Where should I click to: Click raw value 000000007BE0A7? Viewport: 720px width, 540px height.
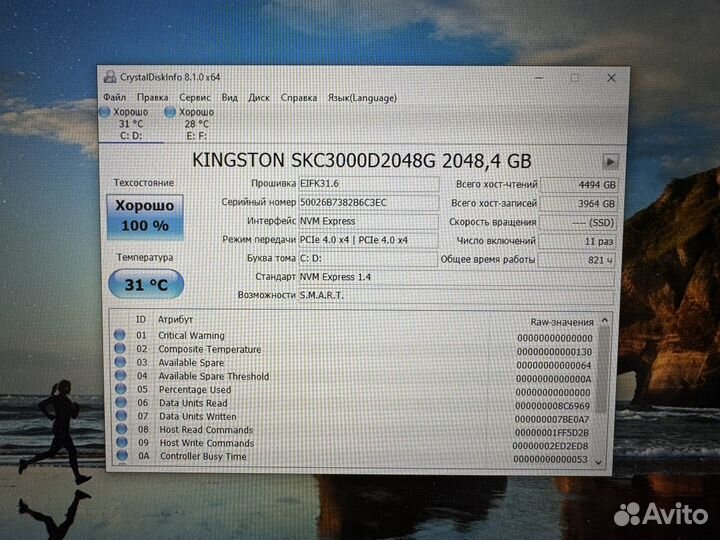[551, 419]
